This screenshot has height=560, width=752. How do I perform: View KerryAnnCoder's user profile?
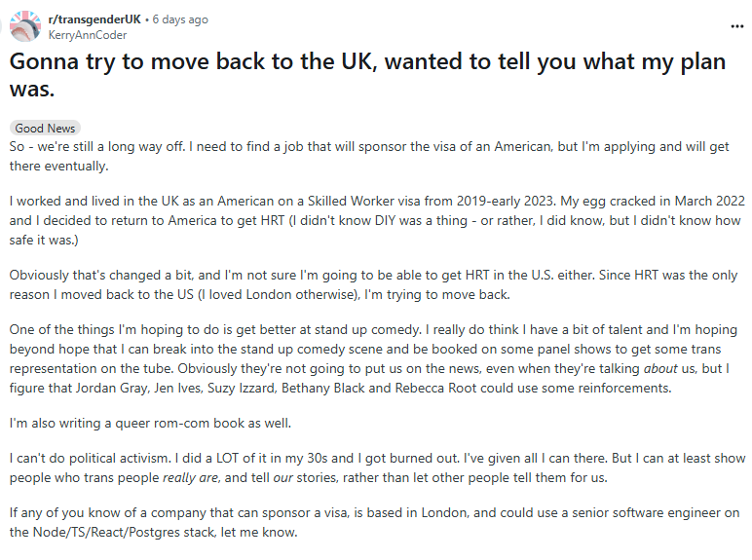(x=89, y=34)
